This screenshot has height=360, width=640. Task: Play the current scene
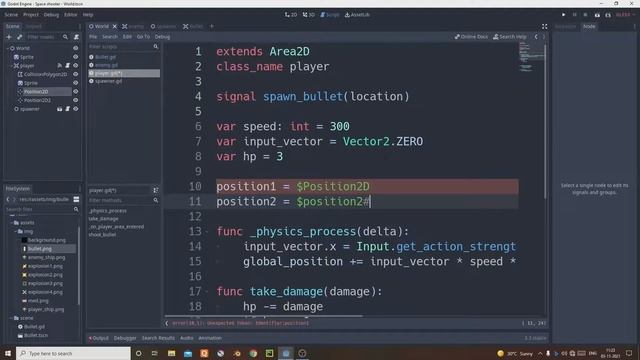point(597,15)
